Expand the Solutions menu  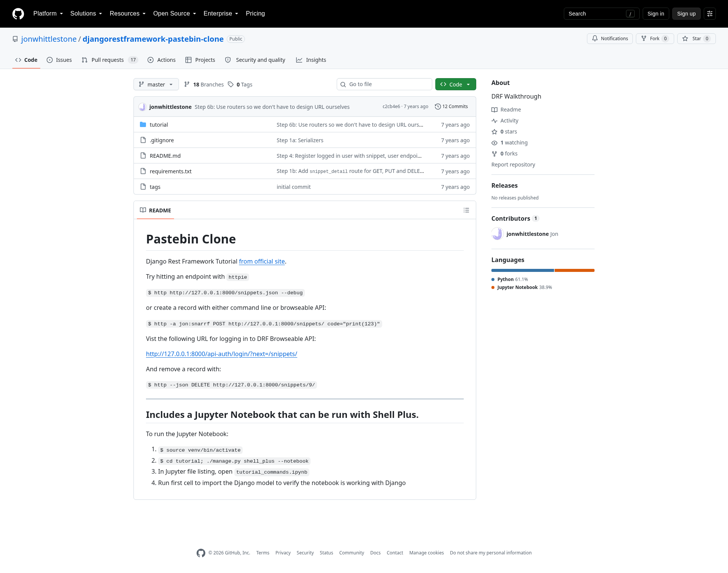tap(86, 14)
